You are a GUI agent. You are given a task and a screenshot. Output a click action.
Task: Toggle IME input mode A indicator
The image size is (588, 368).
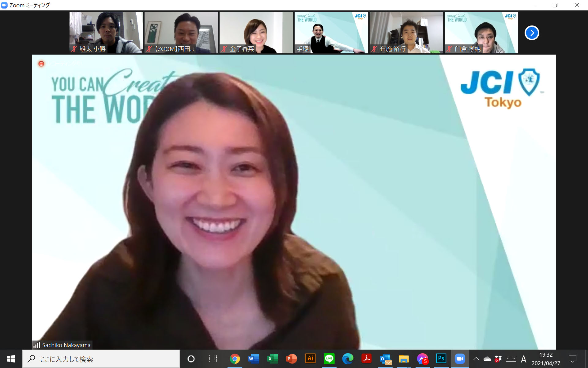tap(524, 358)
